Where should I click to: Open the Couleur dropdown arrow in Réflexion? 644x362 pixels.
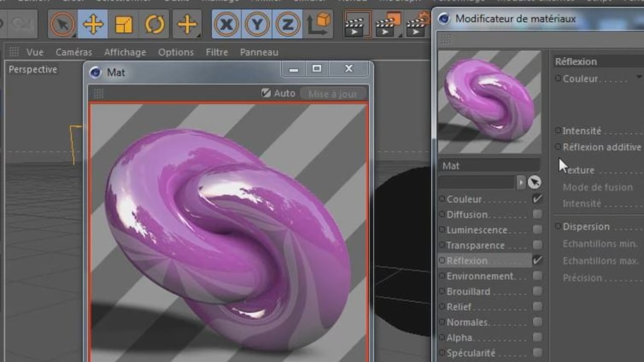click(x=639, y=77)
